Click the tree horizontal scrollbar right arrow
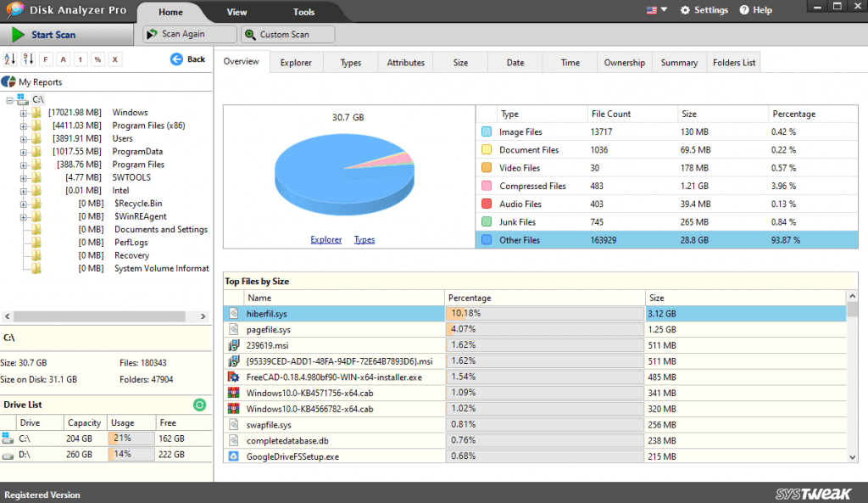This screenshot has height=503, width=868. pos(203,316)
